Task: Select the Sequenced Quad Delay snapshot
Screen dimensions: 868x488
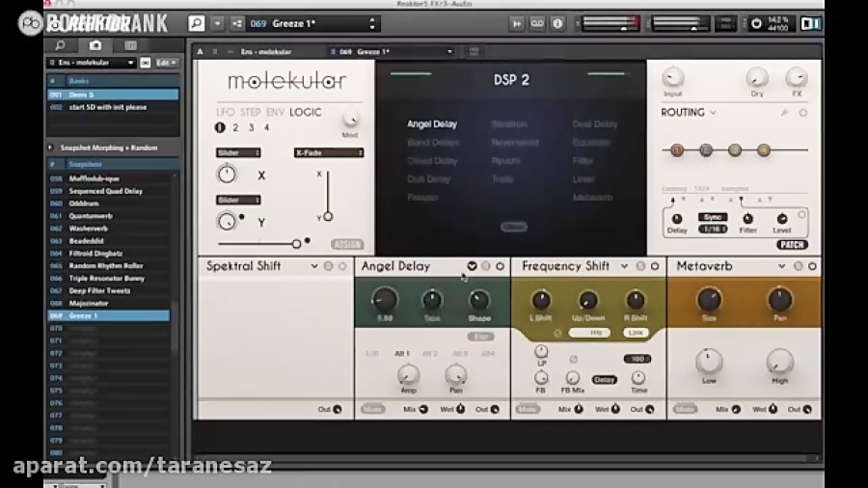Action: click(108, 191)
